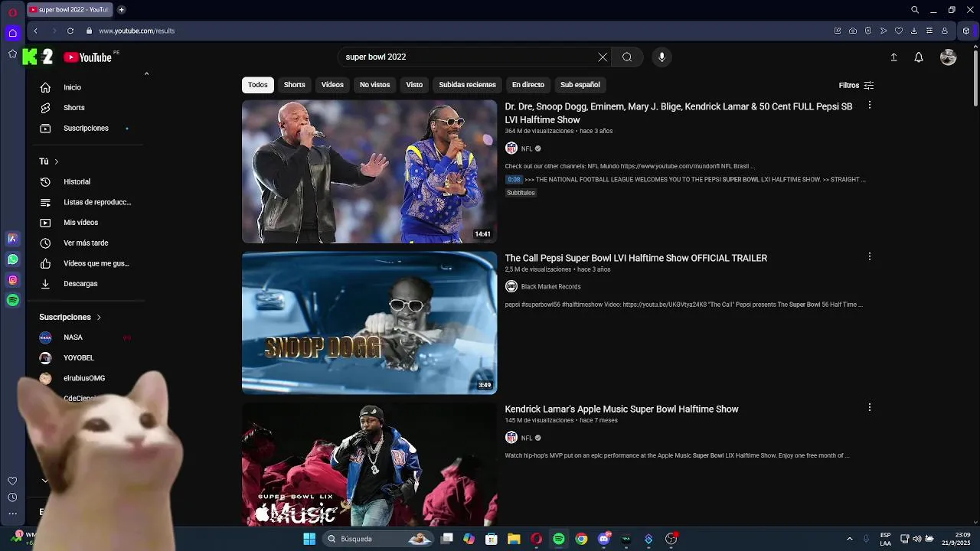The image size is (980, 551).
Task: Select the Subidas recientes filter chip
Action: (x=467, y=85)
